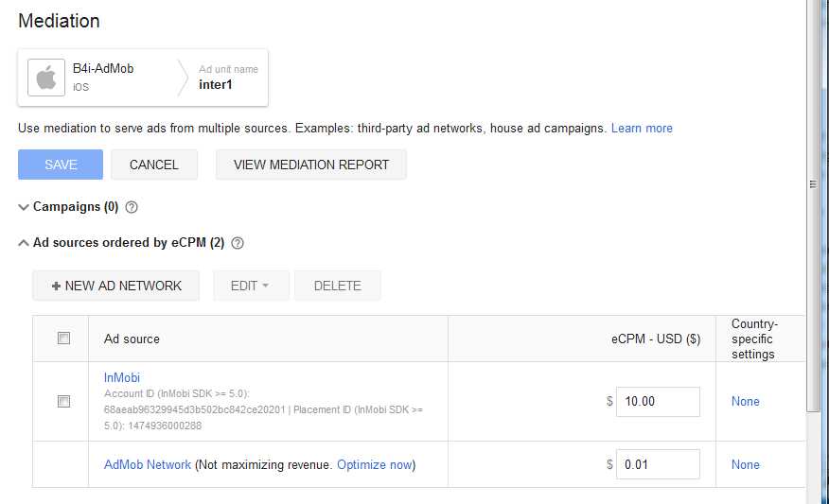Viewport: 829px width, 504px height.
Task: Open the Learn more link
Action: pyautogui.click(x=642, y=129)
